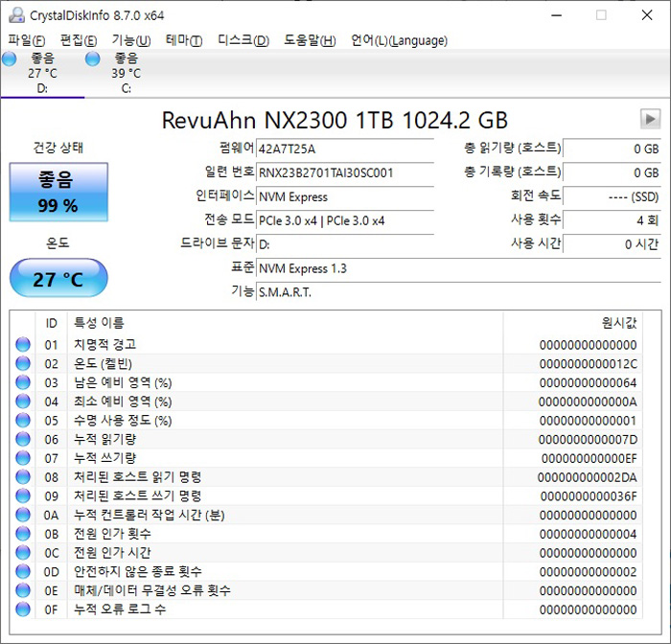Image resolution: width=671 pixels, height=644 pixels.
Task: Click the status orb for 0E 매체/데이터 무결성 오류
Action: (23, 590)
